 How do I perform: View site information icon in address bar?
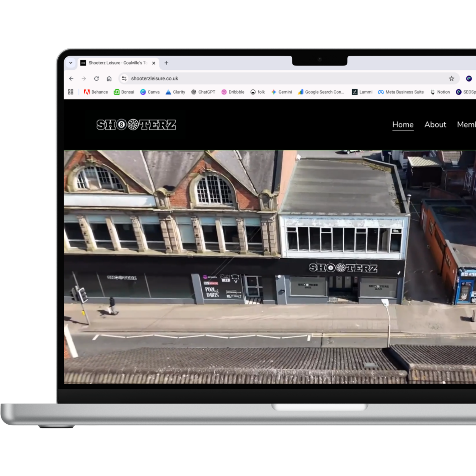tap(124, 78)
